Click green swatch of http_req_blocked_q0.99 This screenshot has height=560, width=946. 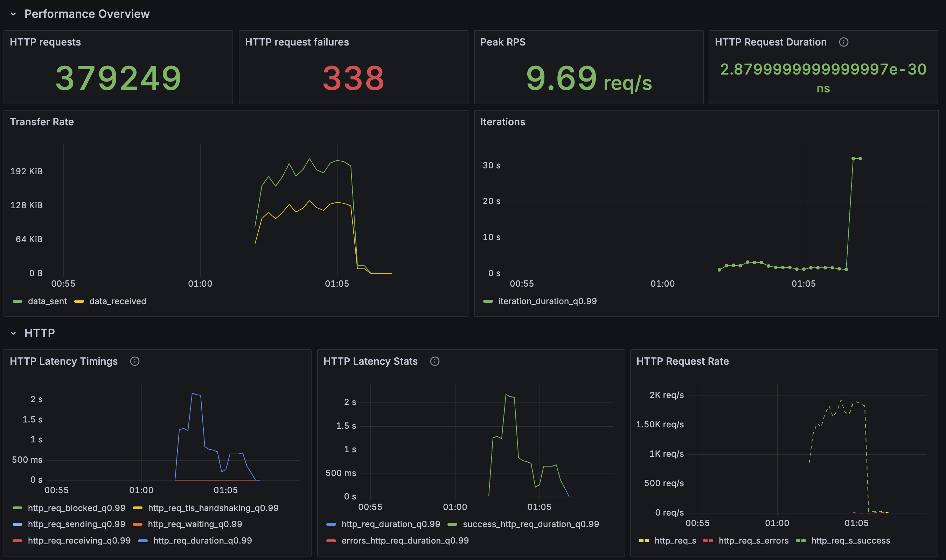18,508
